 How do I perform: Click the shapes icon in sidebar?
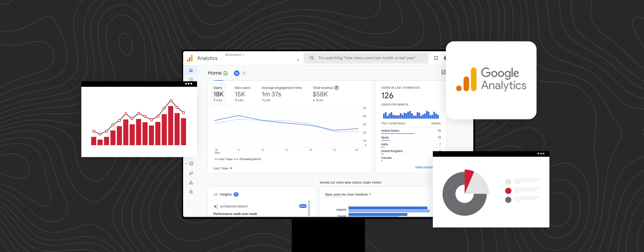[x=191, y=183]
